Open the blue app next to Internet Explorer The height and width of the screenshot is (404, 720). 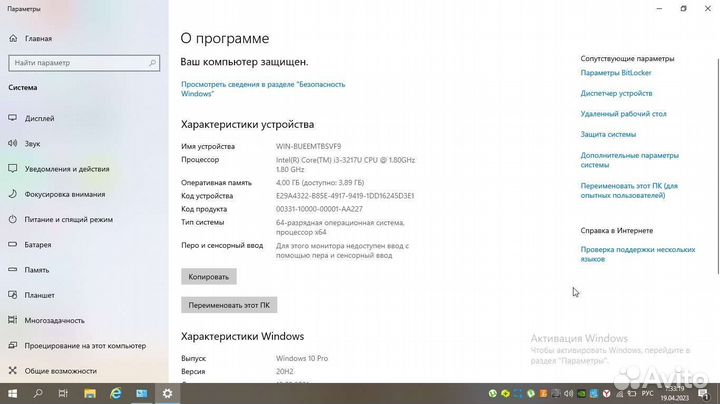142,393
